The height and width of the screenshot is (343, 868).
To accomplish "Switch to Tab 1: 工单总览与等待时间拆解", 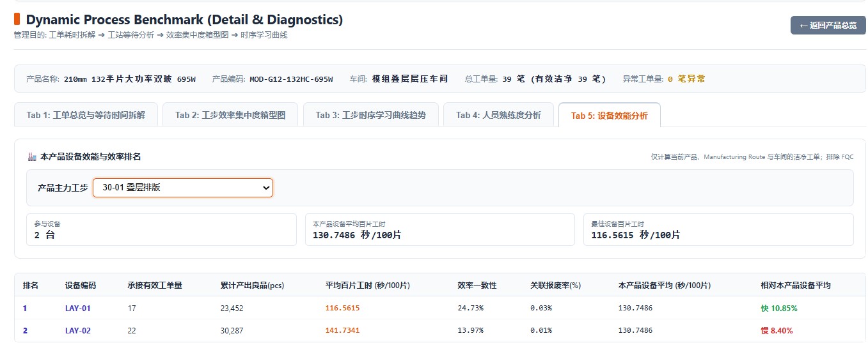I will click(x=86, y=115).
